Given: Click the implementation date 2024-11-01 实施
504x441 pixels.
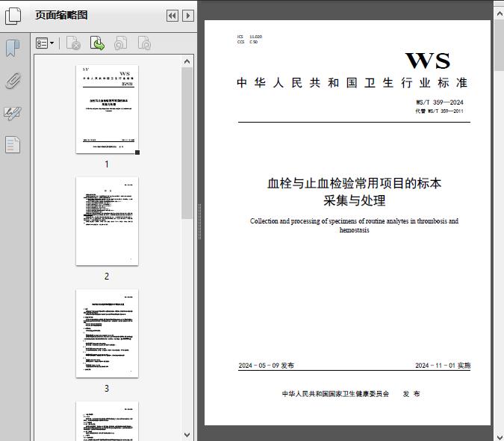Looking at the screenshot, I should (x=443, y=366).
